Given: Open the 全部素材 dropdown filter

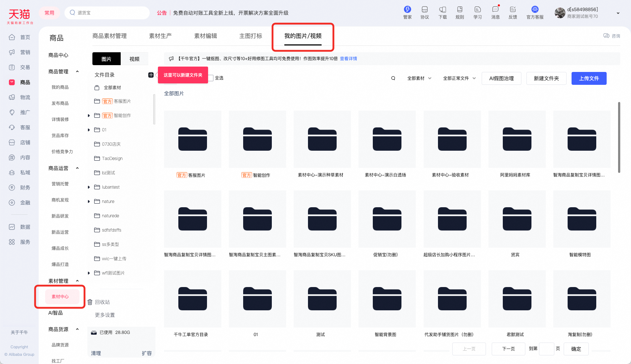Looking at the screenshot, I should point(419,78).
